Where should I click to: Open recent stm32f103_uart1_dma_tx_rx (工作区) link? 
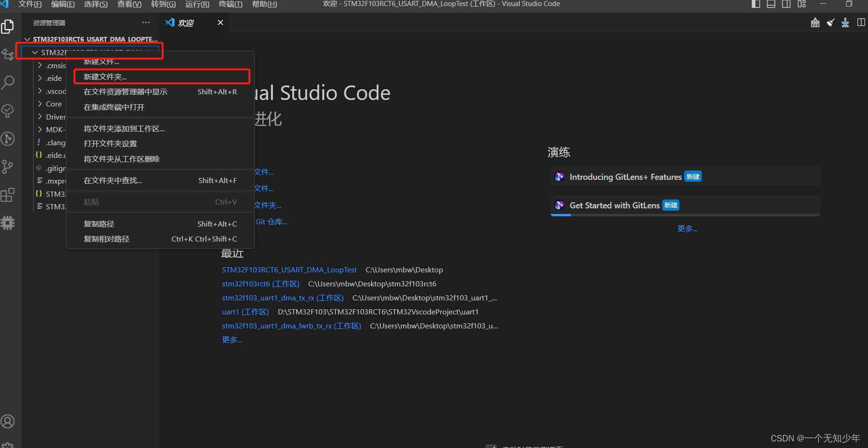[x=283, y=298]
